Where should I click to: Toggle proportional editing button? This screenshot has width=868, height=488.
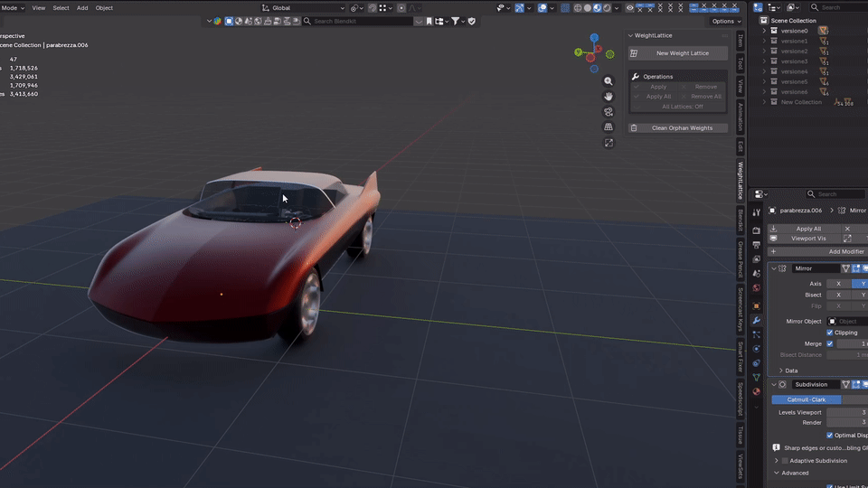(x=401, y=8)
